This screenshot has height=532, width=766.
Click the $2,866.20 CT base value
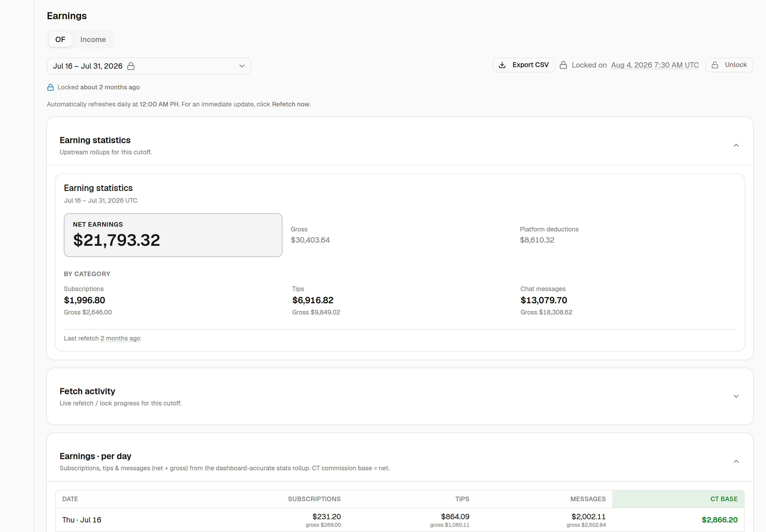tap(720, 520)
